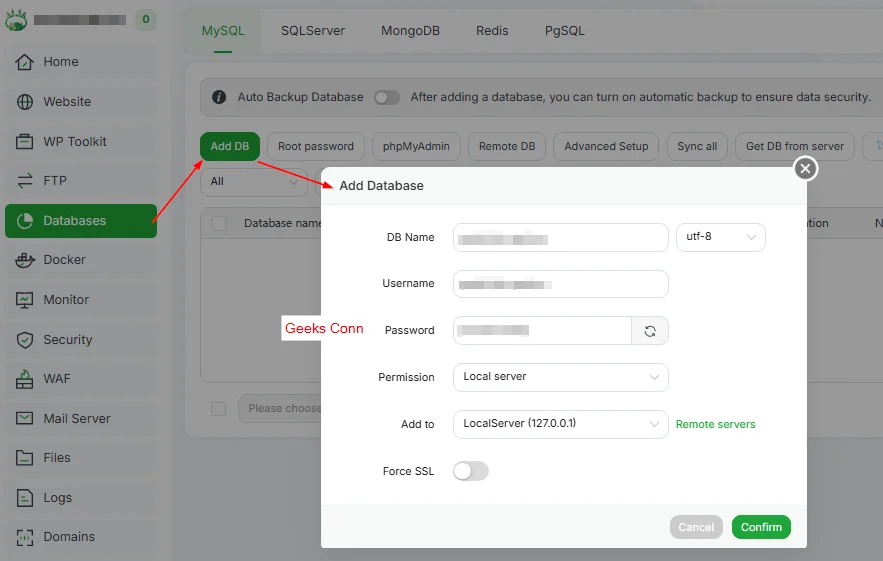This screenshot has height=561, width=883.
Task: Regenerate password with the refresh icon
Action: click(x=650, y=331)
